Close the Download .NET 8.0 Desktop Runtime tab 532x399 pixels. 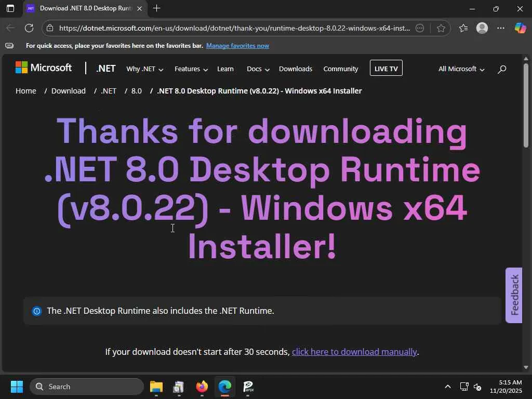click(x=139, y=8)
